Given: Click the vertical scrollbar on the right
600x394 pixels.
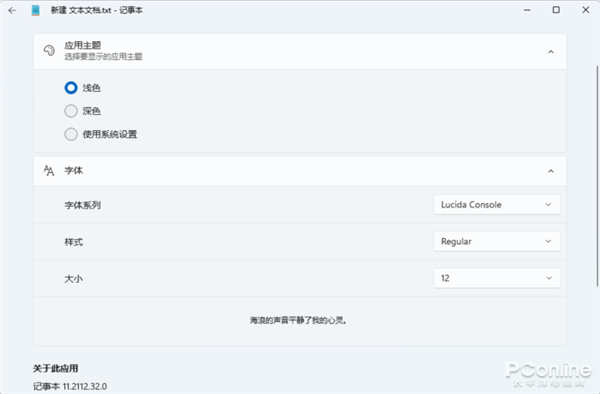Looking at the screenshot, I should pyautogui.click(x=597, y=176).
